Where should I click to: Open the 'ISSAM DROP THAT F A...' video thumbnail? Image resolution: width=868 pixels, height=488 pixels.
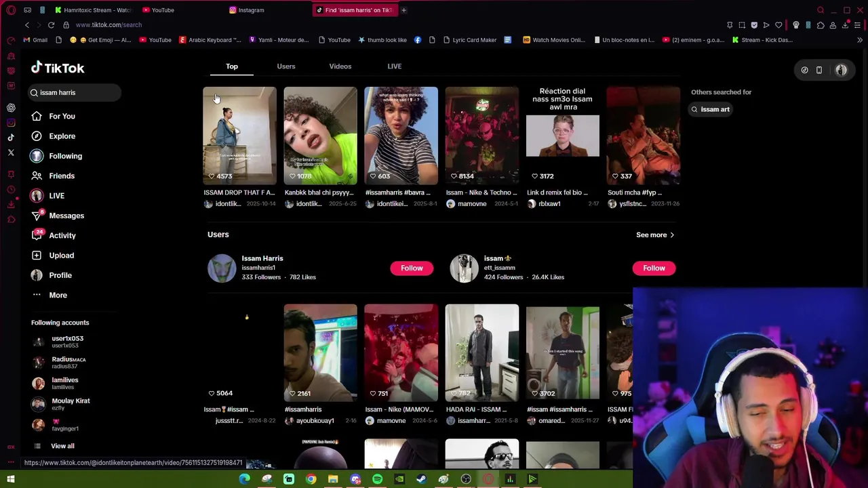239,136
